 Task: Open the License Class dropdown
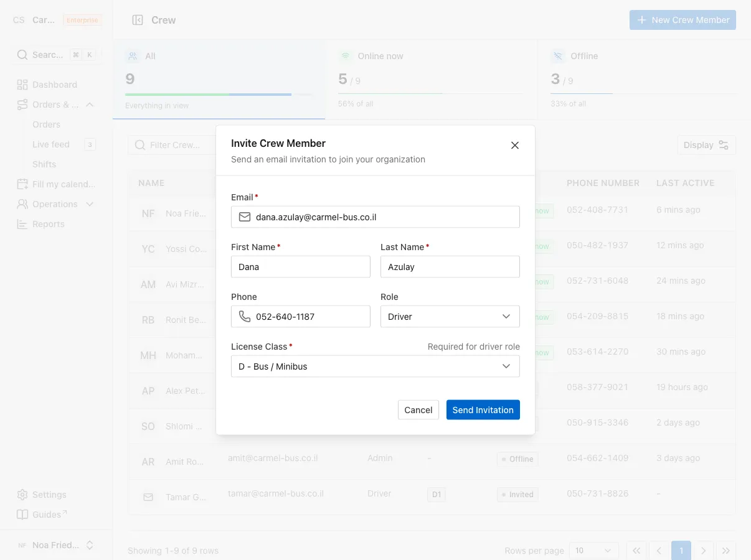[375, 366]
